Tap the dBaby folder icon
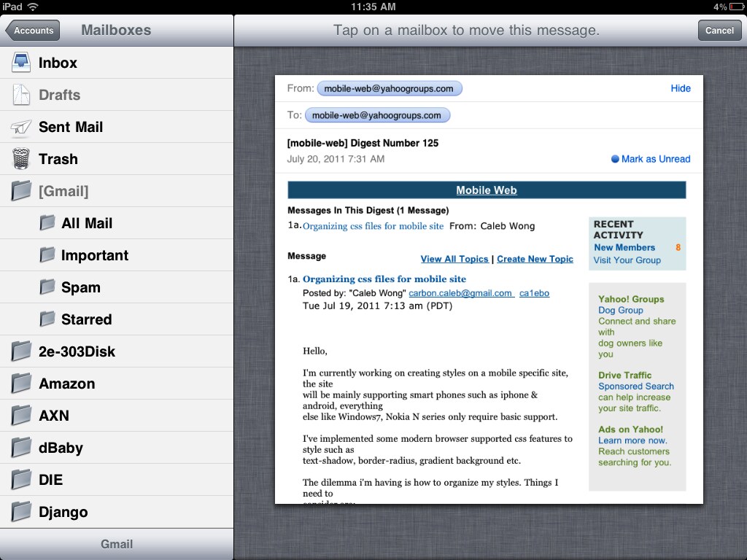This screenshot has width=747, height=560. pos(21,447)
